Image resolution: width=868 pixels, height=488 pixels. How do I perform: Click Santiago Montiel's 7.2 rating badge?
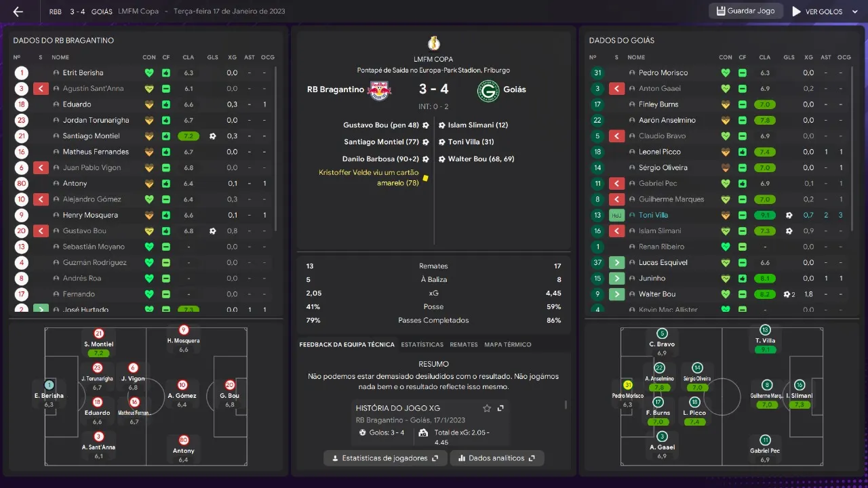(x=189, y=136)
